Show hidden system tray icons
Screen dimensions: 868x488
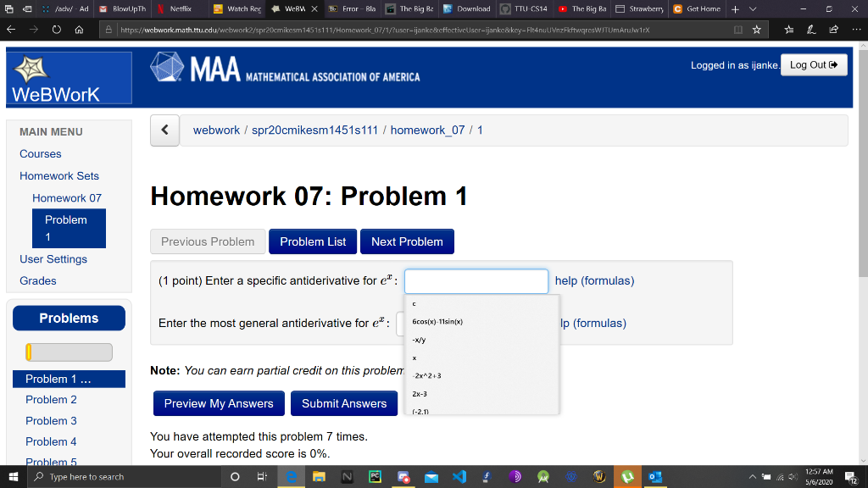[753, 476]
